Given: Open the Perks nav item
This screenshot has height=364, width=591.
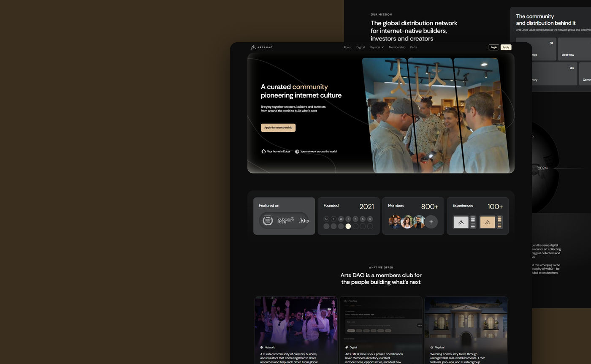Looking at the screenshot, I should click(x=414, y=47).
